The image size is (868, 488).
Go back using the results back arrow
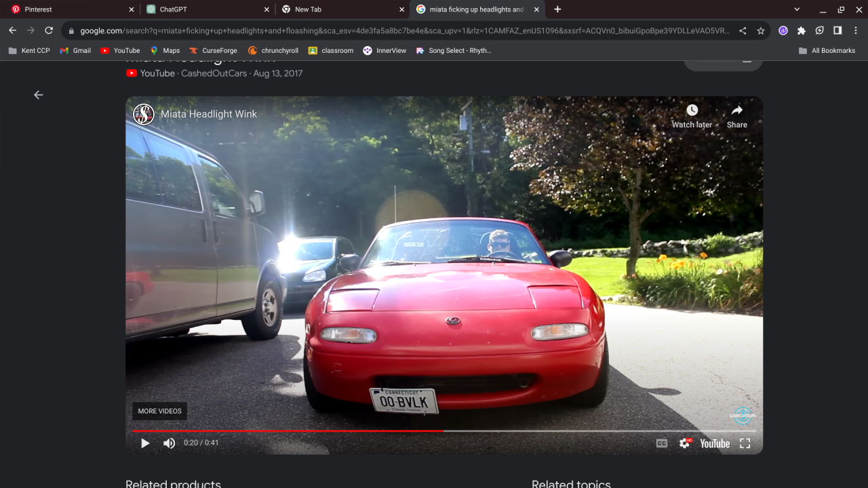pos(39,95)
